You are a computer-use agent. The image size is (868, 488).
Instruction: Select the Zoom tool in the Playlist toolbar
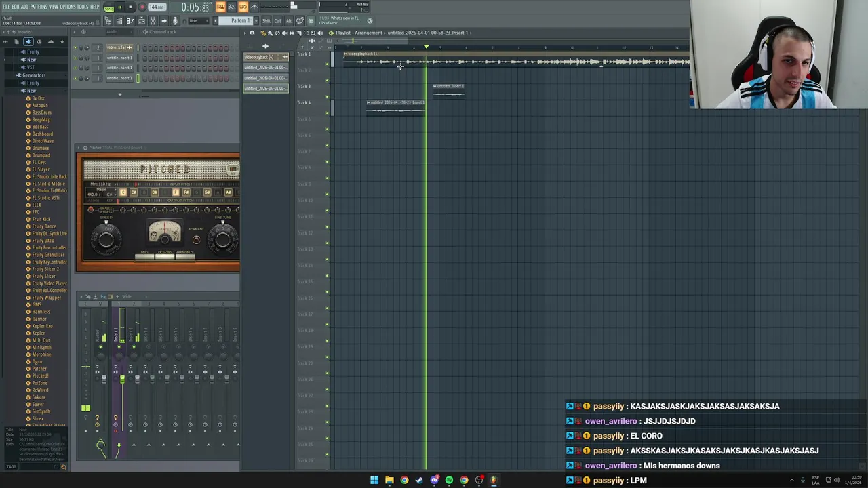pos(313,33)
